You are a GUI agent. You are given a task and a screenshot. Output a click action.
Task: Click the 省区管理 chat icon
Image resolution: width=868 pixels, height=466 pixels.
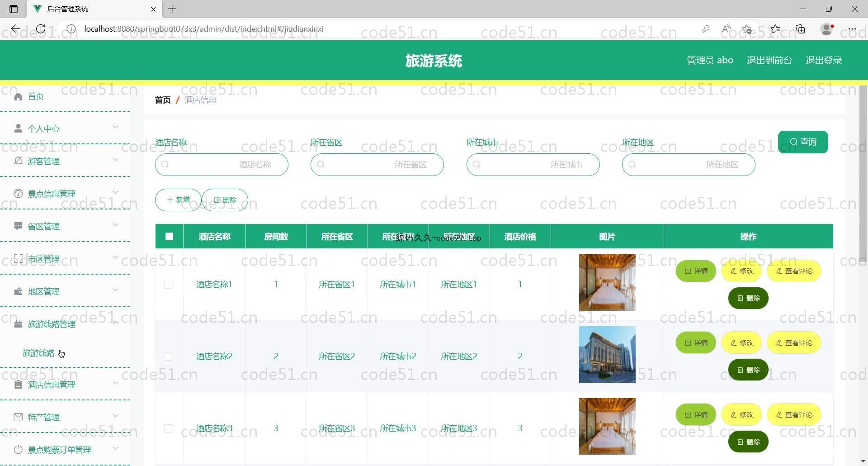(x=18, y=226)
